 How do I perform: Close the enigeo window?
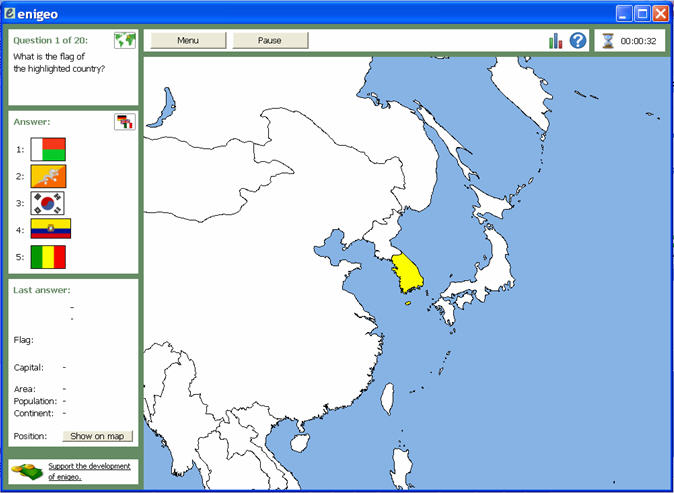[661, 14]
